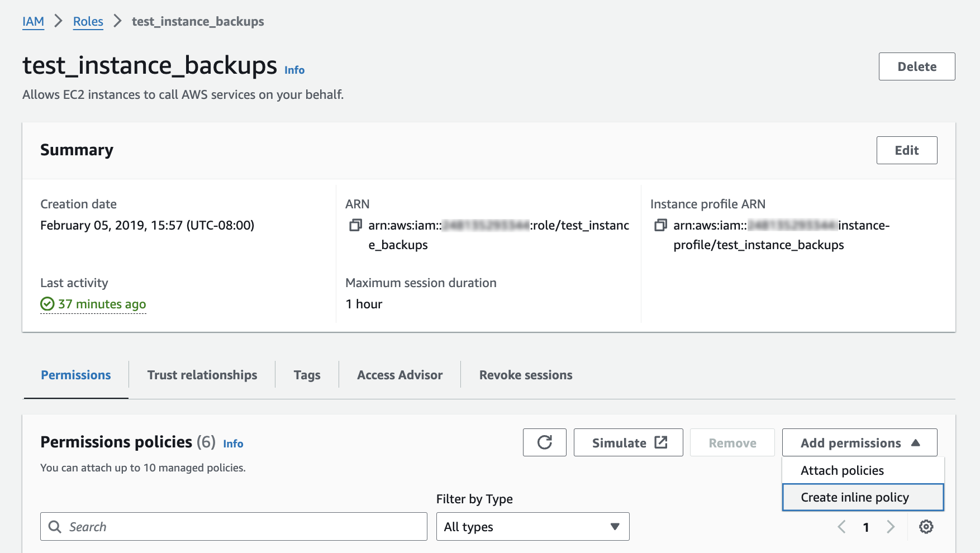The image size is (980, 553).
Task: Copy the role ARN with the copy icon
Action: point(355,225)
